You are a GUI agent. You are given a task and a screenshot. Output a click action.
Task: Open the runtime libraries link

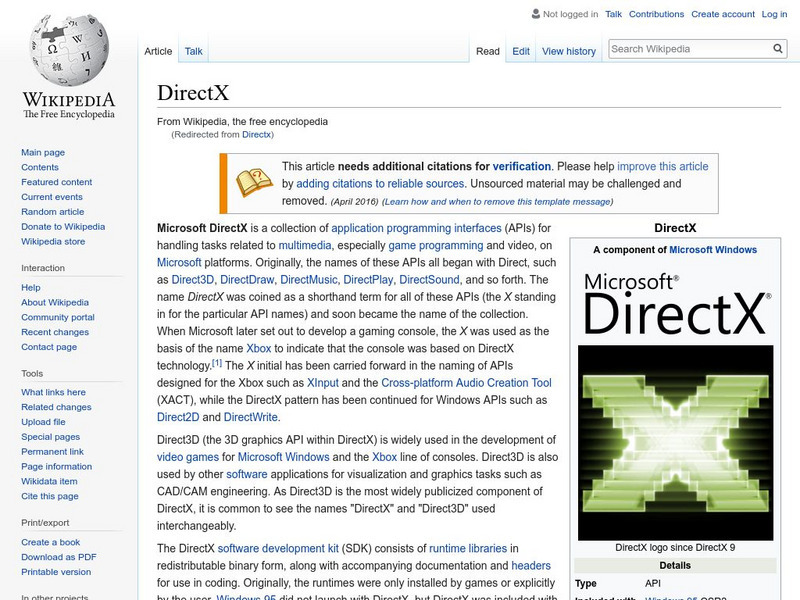468,548
